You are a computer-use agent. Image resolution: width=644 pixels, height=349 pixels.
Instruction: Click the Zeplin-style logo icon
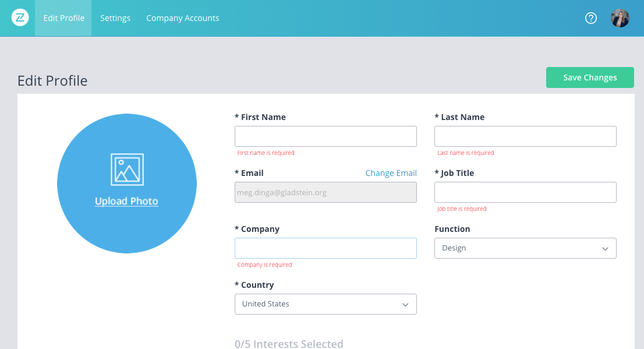[20, 18]
